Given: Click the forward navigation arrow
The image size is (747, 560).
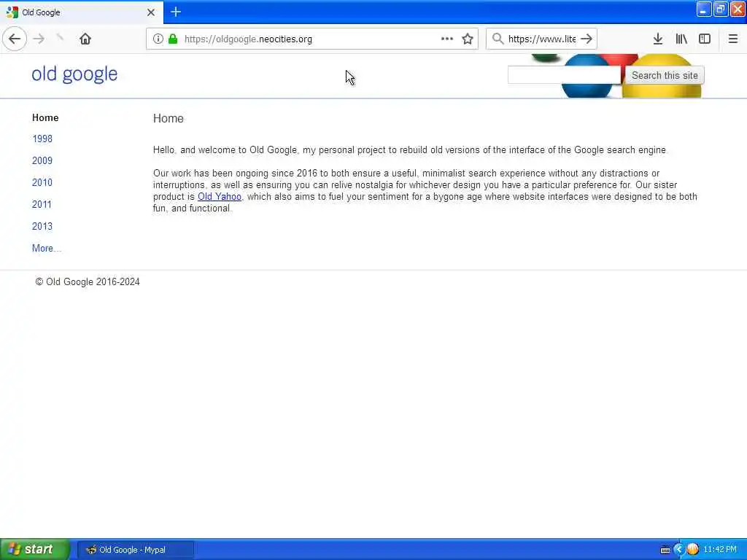Looking at the screenshot, I should tap(39, 39).
